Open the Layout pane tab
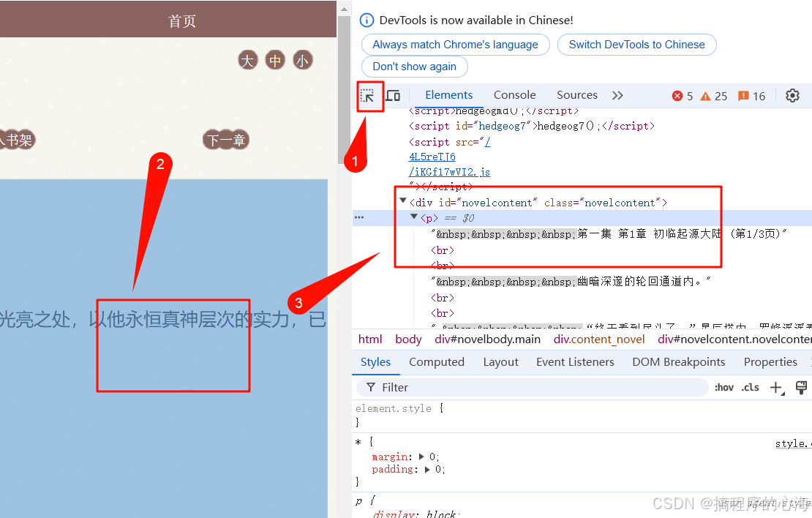 (501, 362)
